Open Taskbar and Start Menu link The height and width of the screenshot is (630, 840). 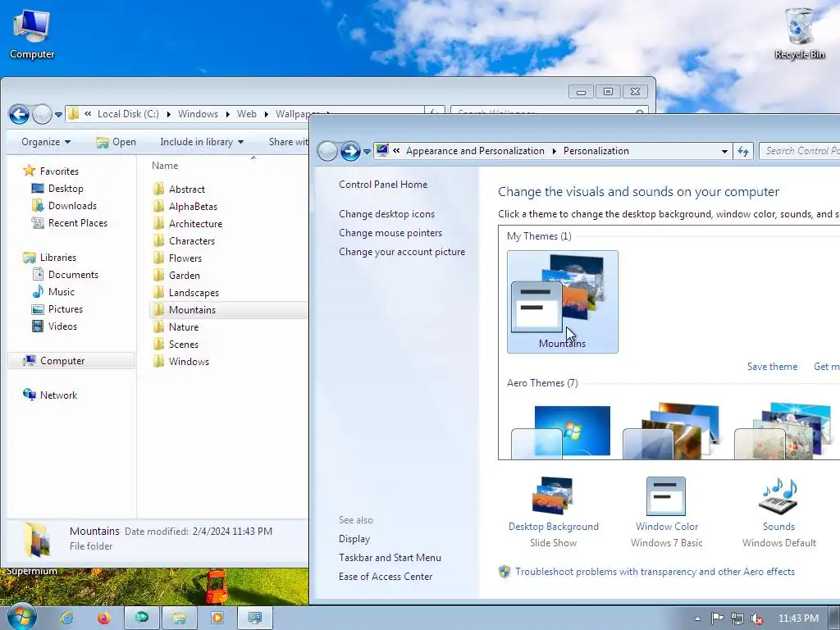coord(390,558)
